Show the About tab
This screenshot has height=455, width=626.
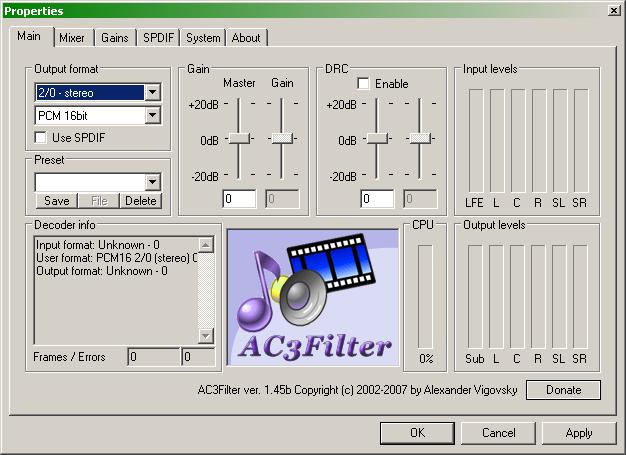point(246,38)
